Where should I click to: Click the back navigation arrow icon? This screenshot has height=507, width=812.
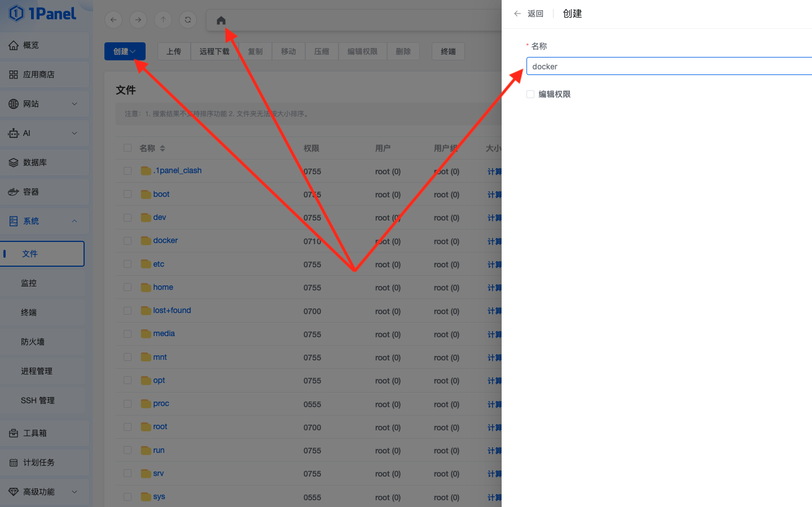click(x=113, y=20)
